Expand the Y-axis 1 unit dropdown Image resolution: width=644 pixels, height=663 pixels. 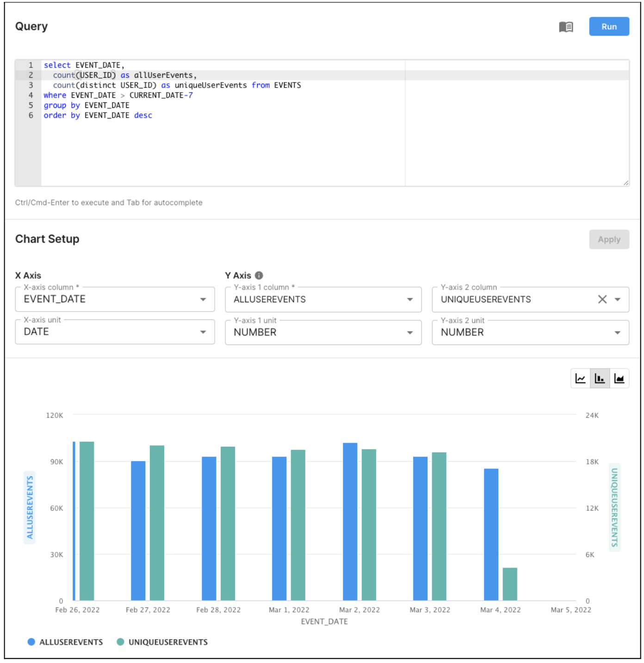(x=323, y=332)
